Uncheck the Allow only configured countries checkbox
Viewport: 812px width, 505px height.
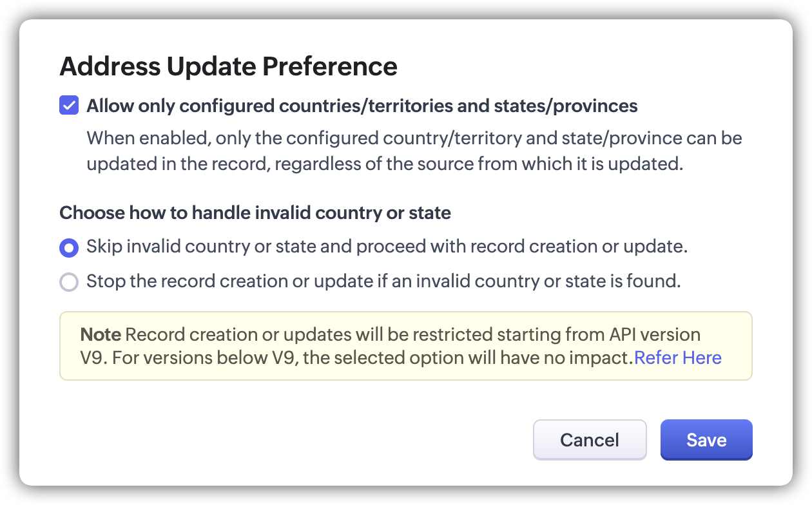point(69,106)
